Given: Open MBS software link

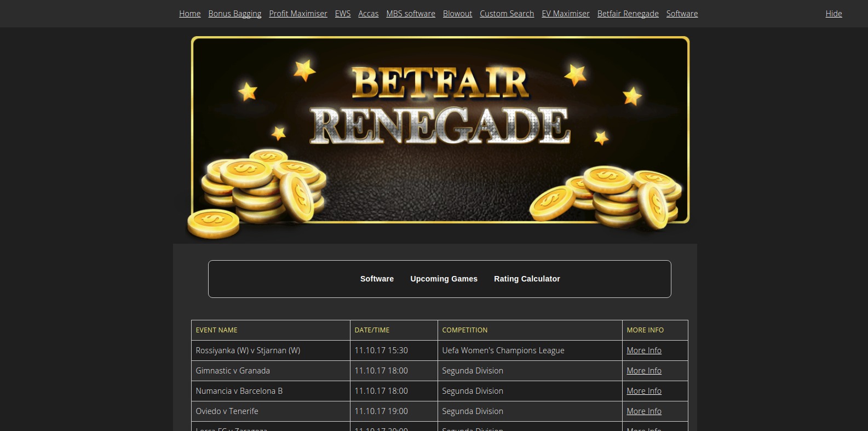Looking at the screenshot, I should click(411, 14).
